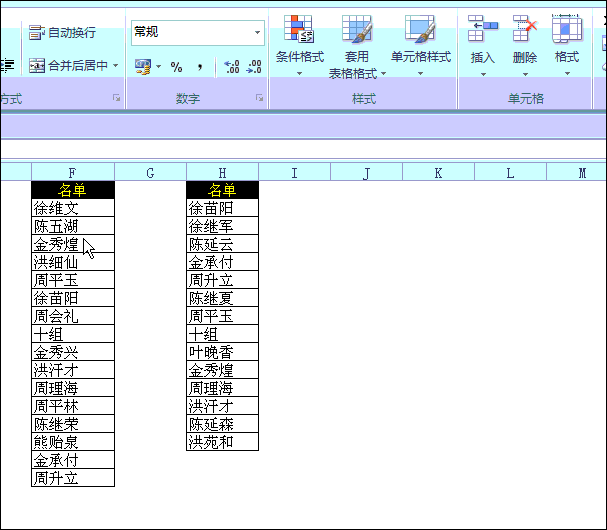Select cell containing 陈五湖
The height and width of the screenshot is (530, 607).
73,226
